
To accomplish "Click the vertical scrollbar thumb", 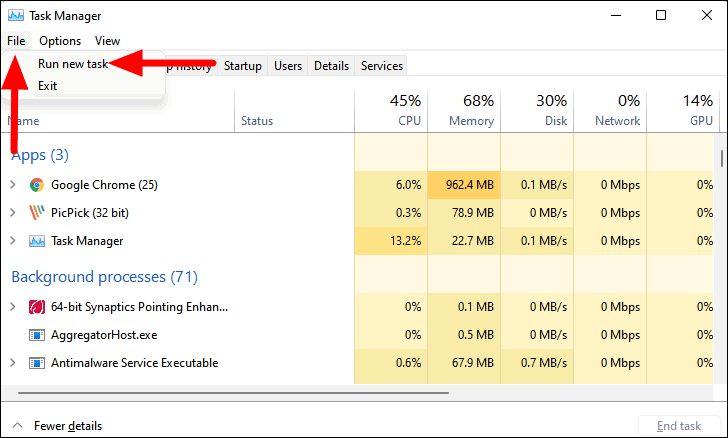I will tap(722, 158).
